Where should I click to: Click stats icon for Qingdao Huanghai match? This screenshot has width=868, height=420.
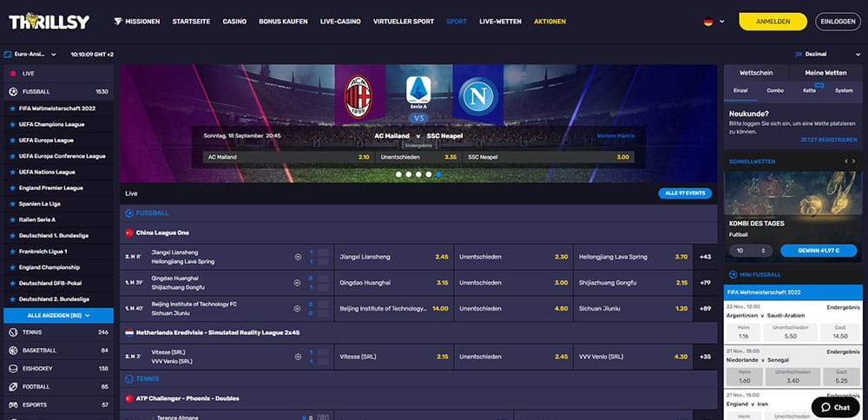pyautogui.click(x=297, y=283)
